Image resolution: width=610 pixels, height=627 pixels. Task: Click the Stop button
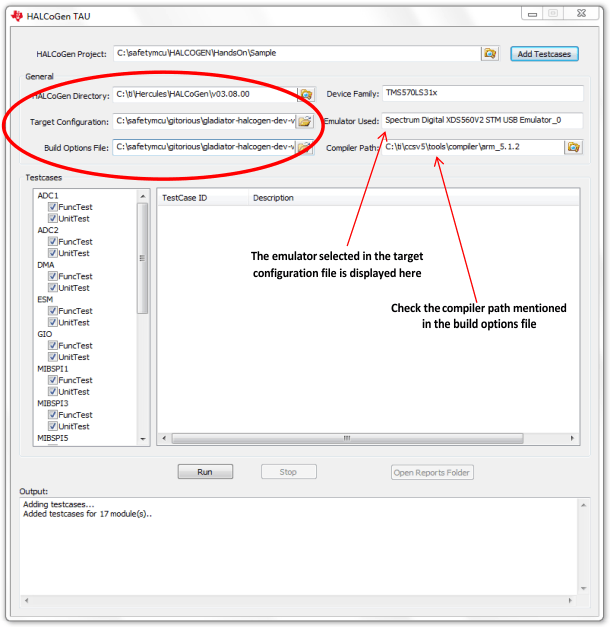(x=288, y=472)
